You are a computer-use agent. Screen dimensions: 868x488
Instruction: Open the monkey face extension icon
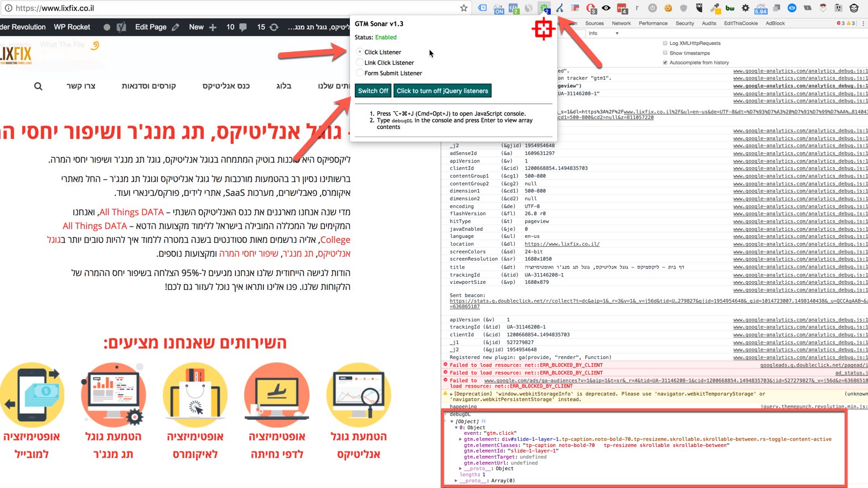853,8
